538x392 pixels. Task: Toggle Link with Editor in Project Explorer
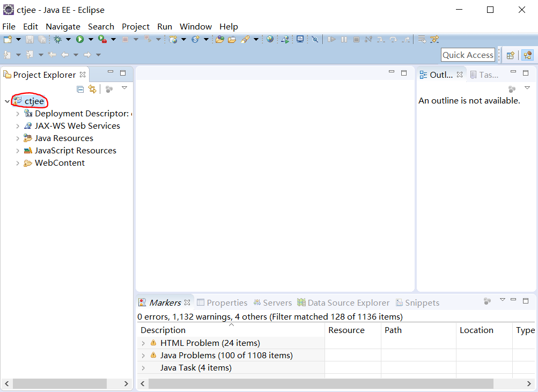(92, 89)
